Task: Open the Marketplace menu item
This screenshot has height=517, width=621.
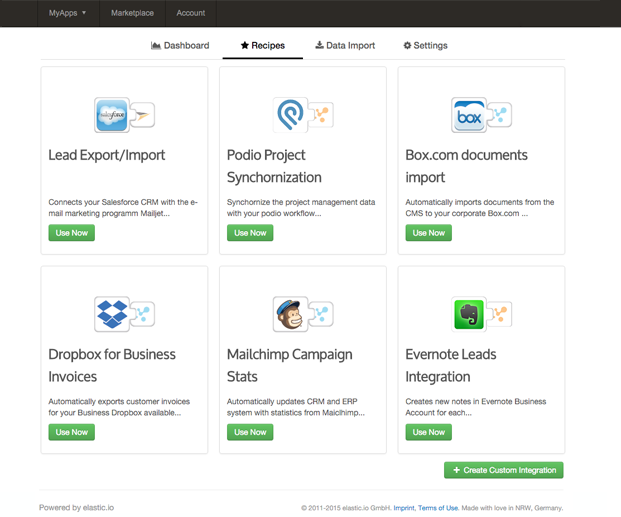Action: pos(132,13)
